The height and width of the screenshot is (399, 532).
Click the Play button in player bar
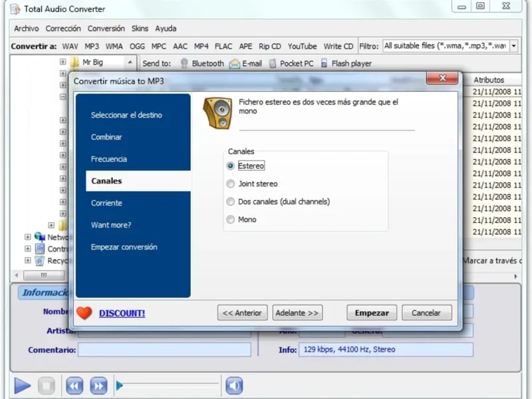pos(23,386)
